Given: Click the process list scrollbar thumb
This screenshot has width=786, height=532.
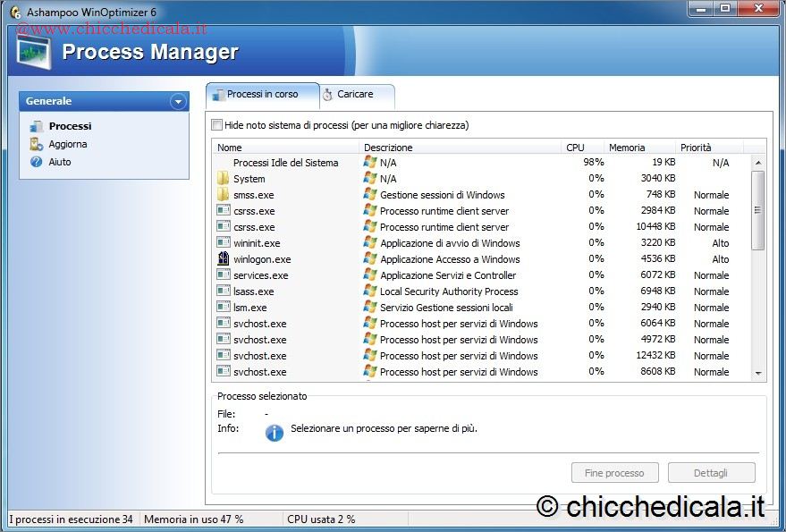Looking at the screenshot, I should pos(758,210).
